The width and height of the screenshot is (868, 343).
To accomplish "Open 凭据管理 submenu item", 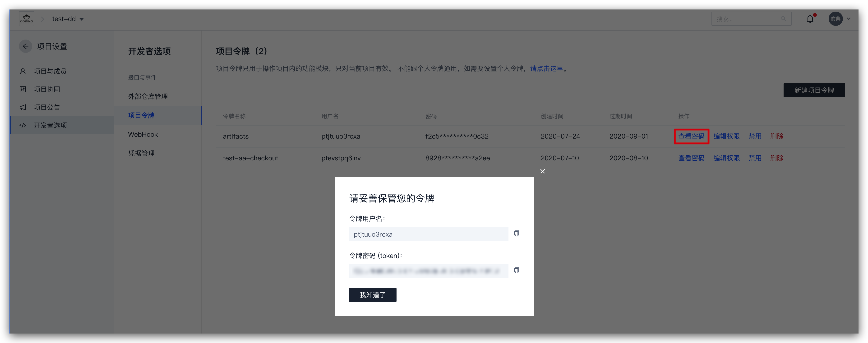I will (141, 153).
